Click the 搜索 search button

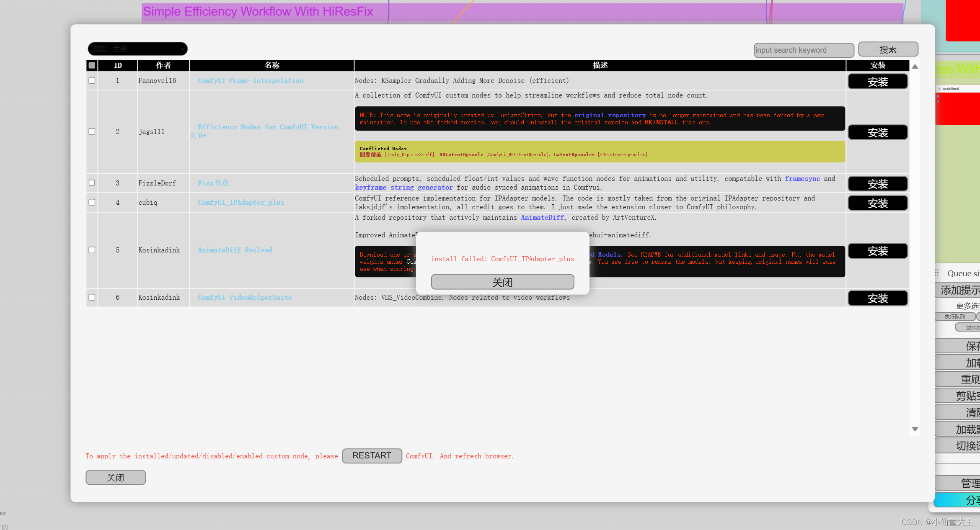(x=888, y=49)
